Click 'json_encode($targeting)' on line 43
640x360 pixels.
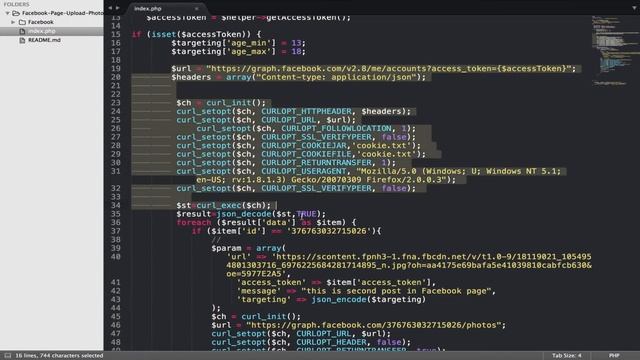369,300
